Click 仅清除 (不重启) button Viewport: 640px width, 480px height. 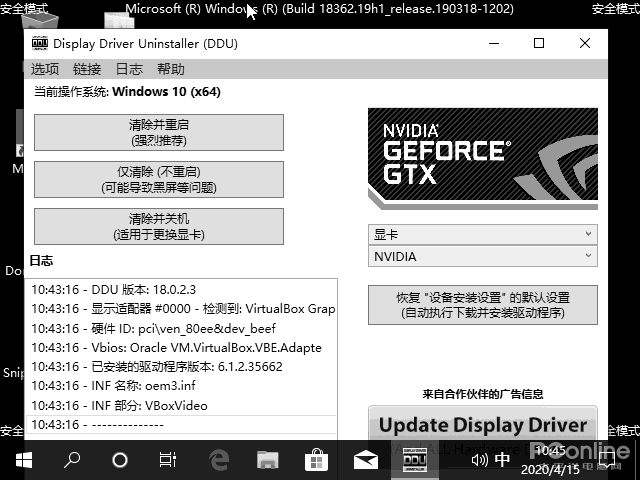[159, 180]
